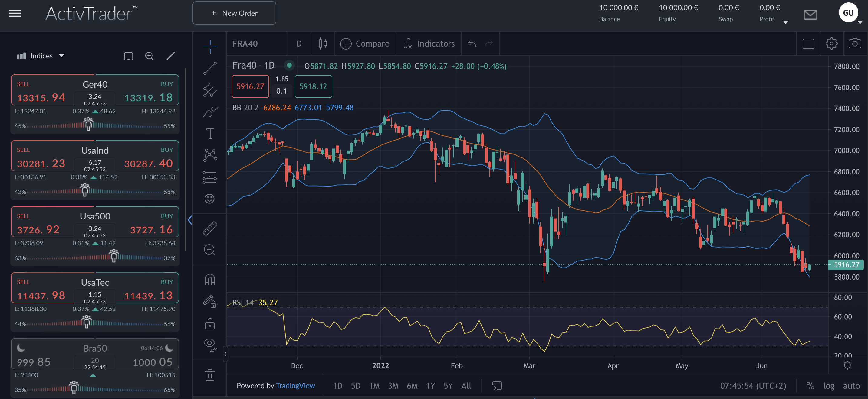
Task: Select the ruler measure tool
Action: [x=210, y=229]
